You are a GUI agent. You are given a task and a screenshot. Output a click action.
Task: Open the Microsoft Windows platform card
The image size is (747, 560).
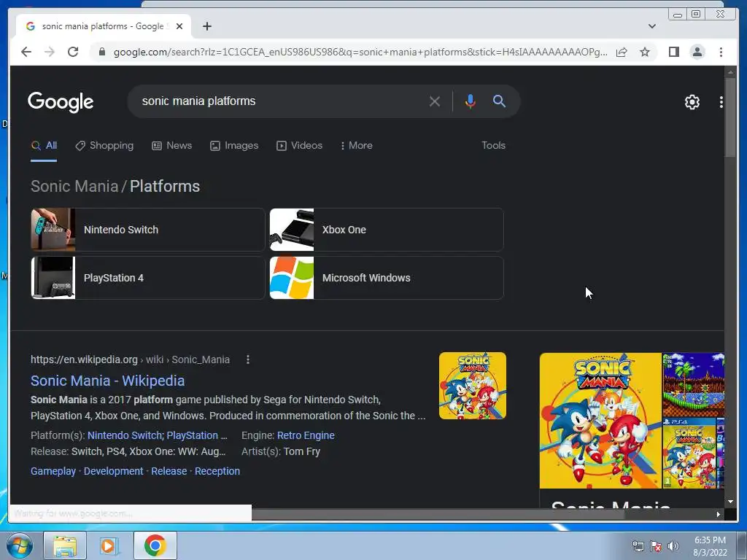coord(387,278)
